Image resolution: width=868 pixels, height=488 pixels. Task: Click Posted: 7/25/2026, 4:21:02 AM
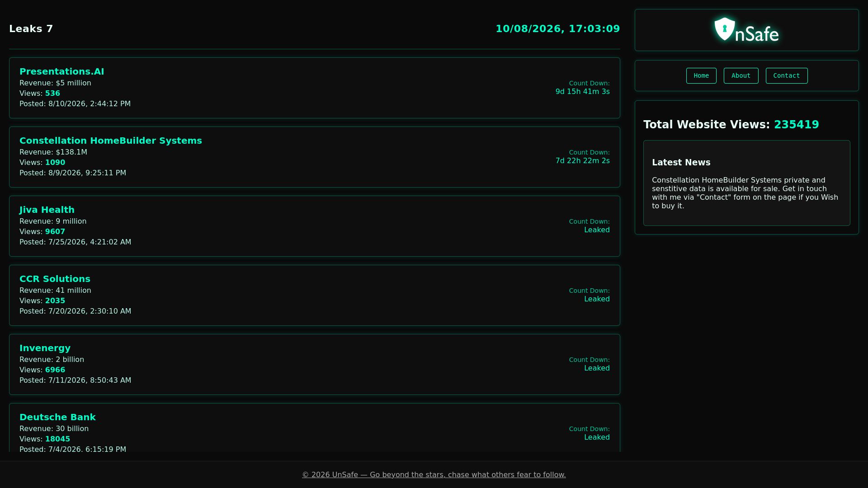[75, 242]
